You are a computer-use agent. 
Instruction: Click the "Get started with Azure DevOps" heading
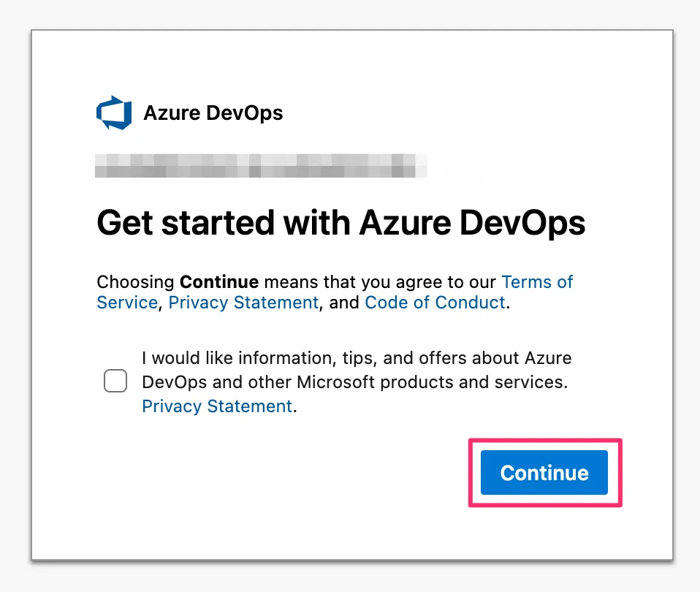tap(341, 223)
